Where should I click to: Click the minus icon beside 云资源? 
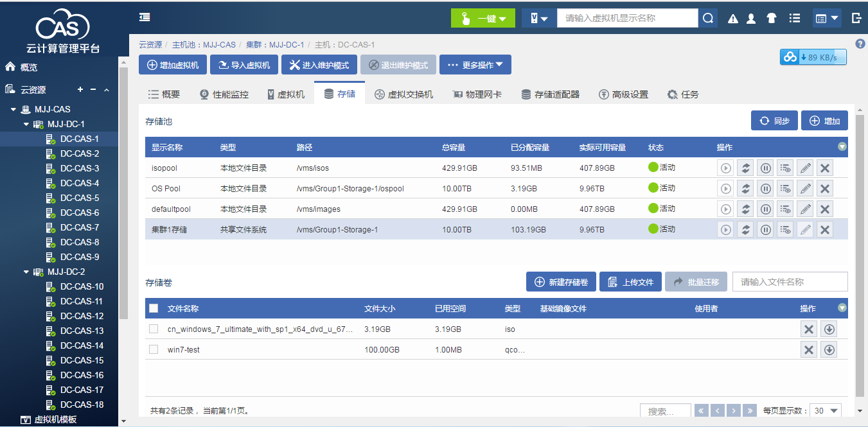pyautogui.click(x=93, y=90)
